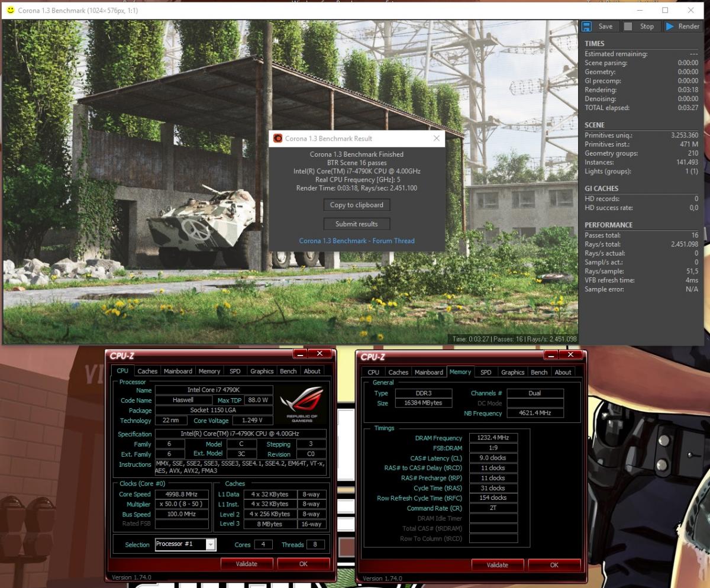Image resolution: width=710 pixels, height=588 pixels.
Task: Click the blue floppy disk Save icon
Action: [586, 27]
